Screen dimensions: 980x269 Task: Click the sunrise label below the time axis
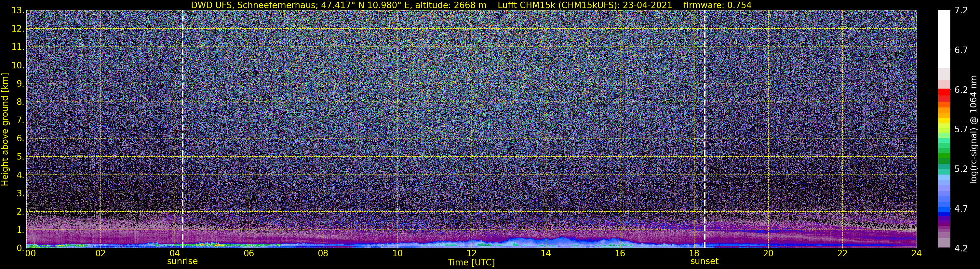(x=182, y=262)
